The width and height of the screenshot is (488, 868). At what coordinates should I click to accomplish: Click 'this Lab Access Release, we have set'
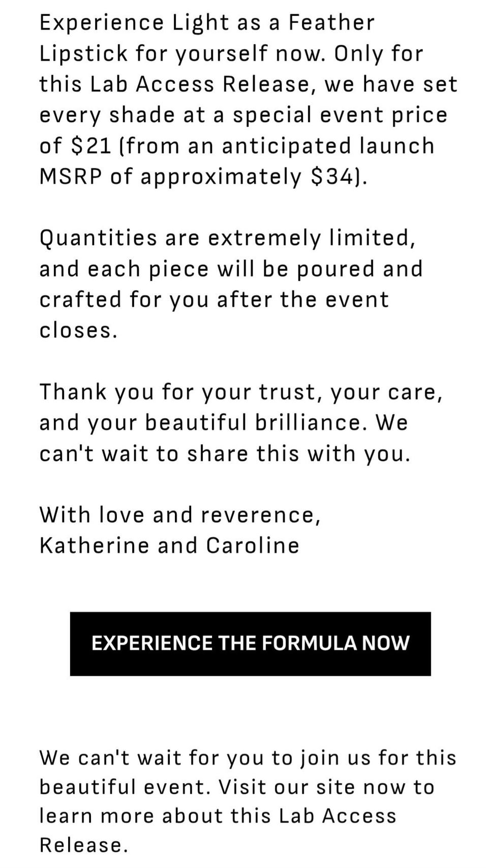248,84
